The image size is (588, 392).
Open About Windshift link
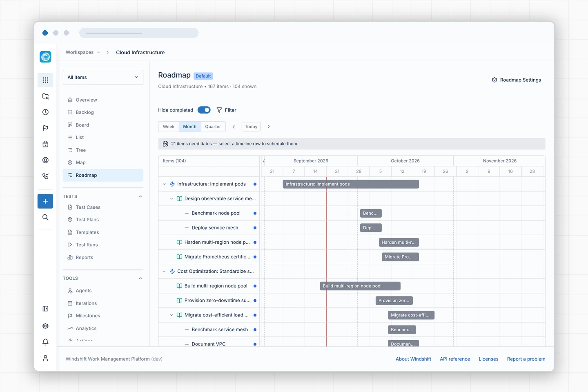point(413,359)
